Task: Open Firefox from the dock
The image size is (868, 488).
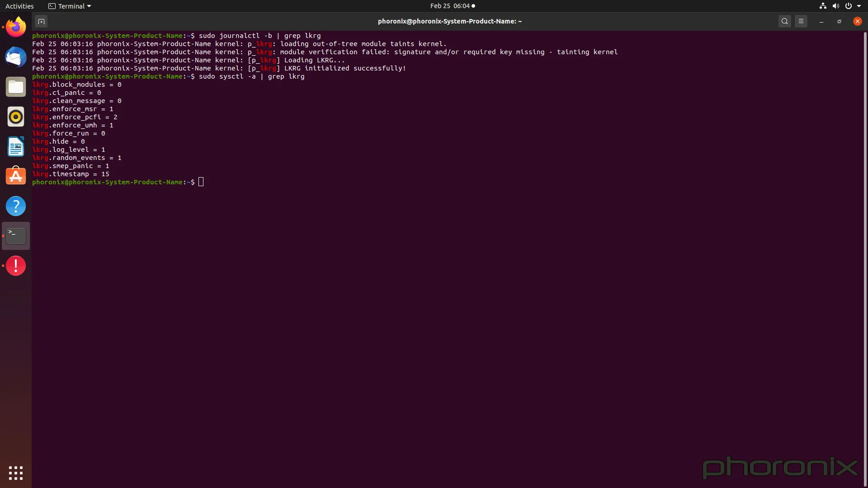Action: pos(16,27)
